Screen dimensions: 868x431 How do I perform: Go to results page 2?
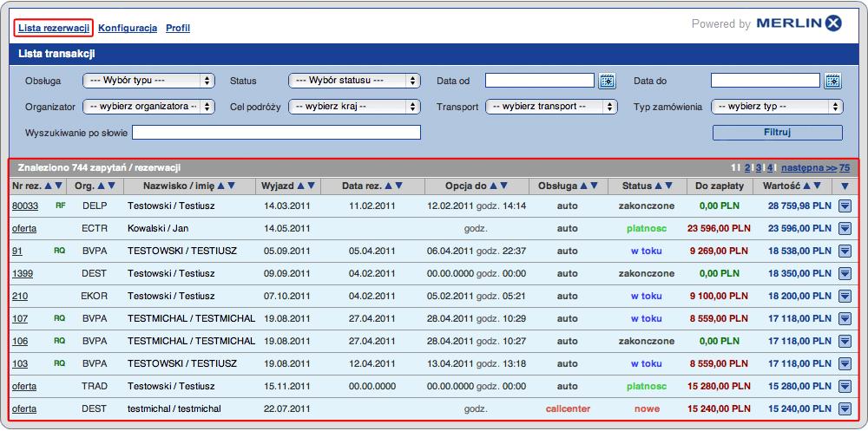(x=747, y=167)
